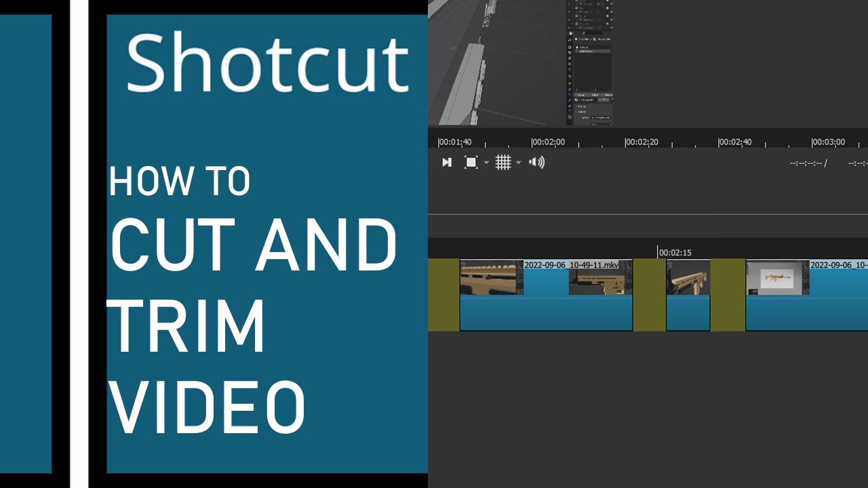
Task: Click the in-point timecode display --:--:--:-- /
Action: pos(808,163)
